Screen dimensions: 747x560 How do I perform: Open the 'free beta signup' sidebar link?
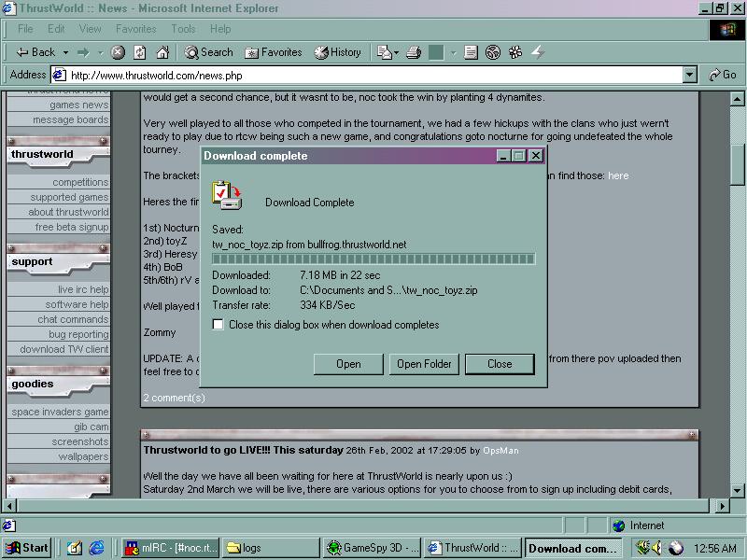(72, 227)
